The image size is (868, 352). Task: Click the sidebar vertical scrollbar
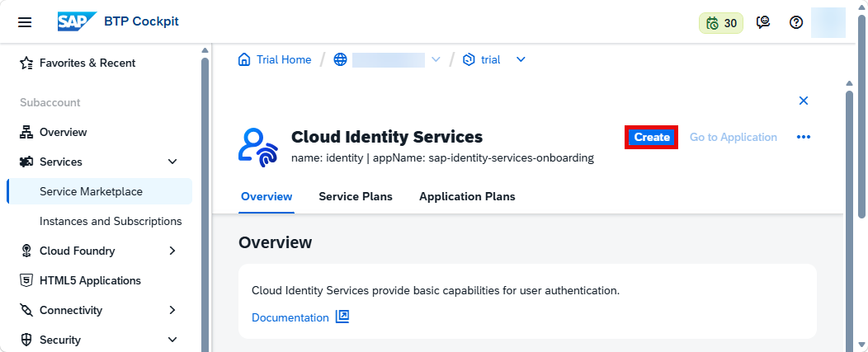pos(205,204)
